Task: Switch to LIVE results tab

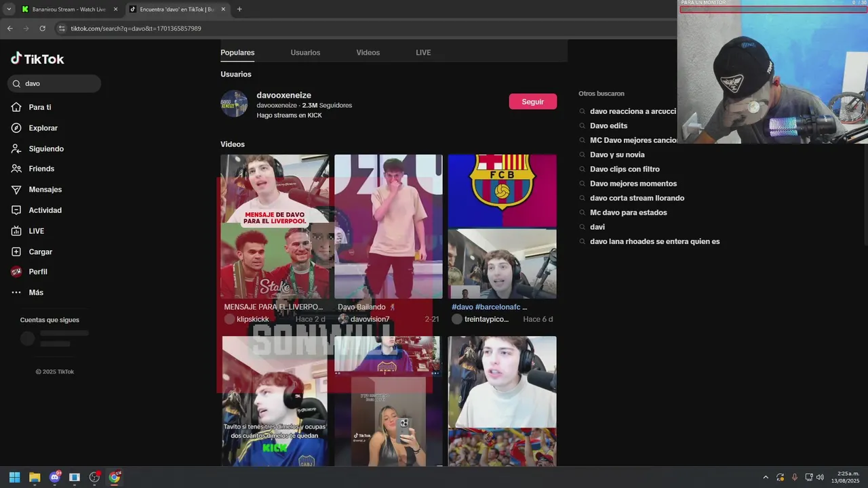Action: tap(423, 53)
